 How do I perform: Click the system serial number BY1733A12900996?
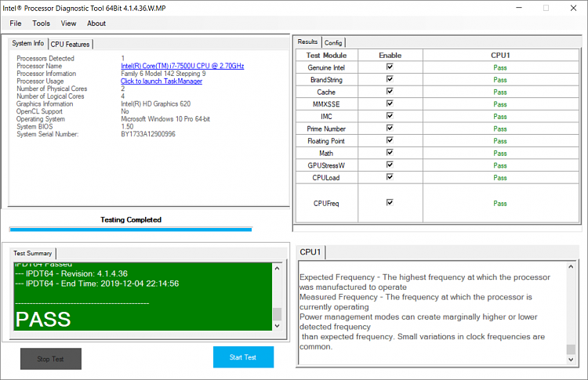pos(148,134)
